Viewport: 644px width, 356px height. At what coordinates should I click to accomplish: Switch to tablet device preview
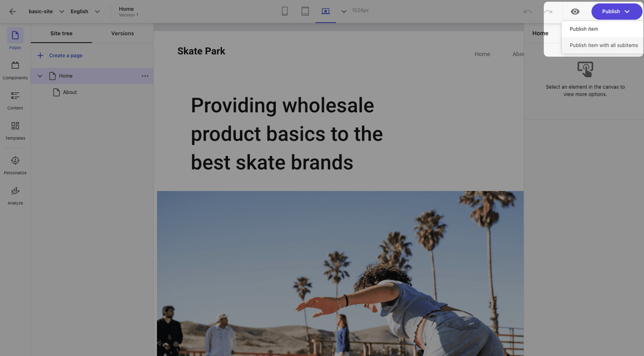(305, 11)
